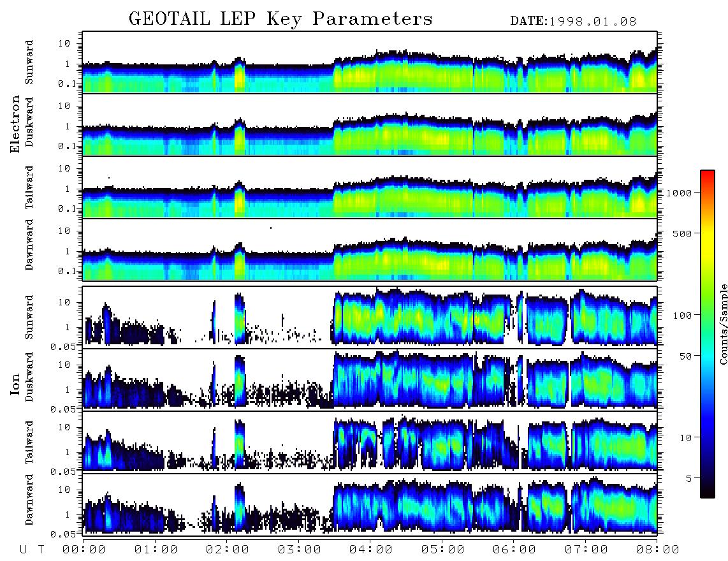Click the Electron Duskward spectrogram panel
Screen dimensions: 728x561
pyautogui.click(x=370, y=124)
